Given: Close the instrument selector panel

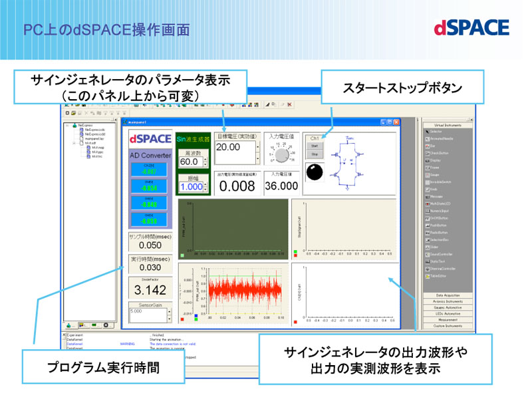Looking at the screenshot, I should [x=471, y=120].
